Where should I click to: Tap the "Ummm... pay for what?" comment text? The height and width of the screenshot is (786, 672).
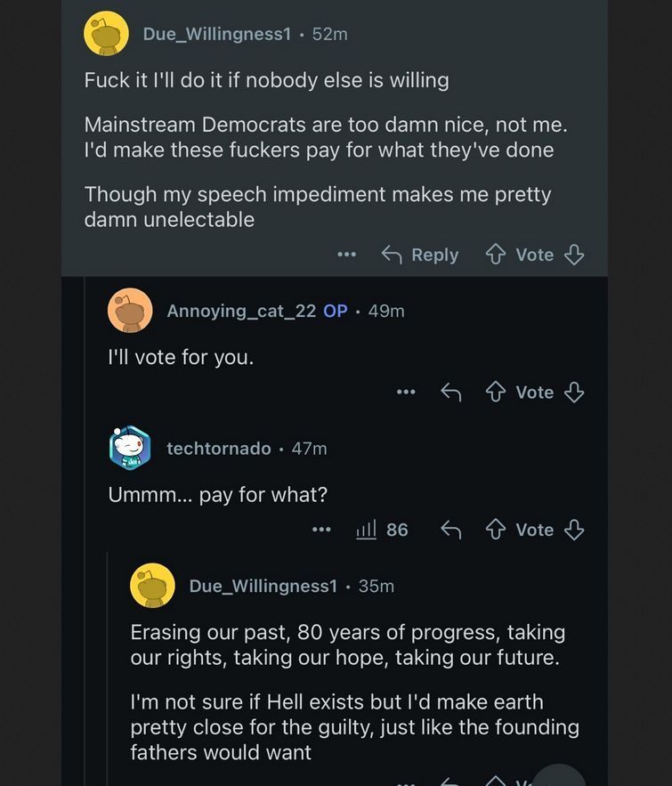point(218,495)
